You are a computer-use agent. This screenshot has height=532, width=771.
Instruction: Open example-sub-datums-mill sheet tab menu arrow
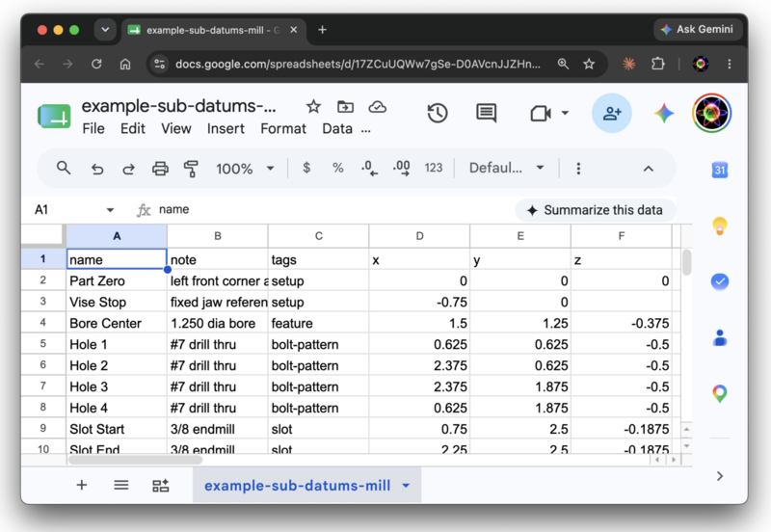pos(406,486)
